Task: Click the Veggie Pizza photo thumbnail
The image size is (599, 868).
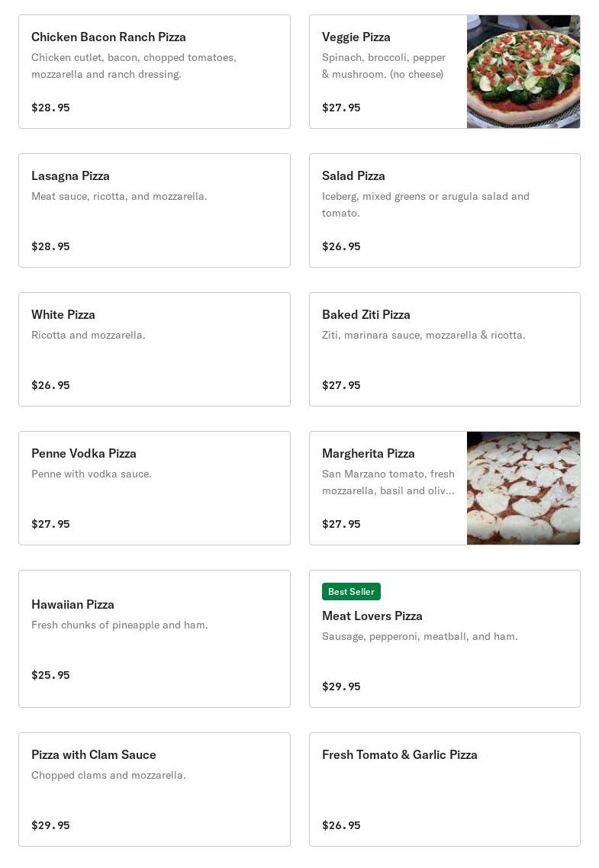Action: (523, 72)
